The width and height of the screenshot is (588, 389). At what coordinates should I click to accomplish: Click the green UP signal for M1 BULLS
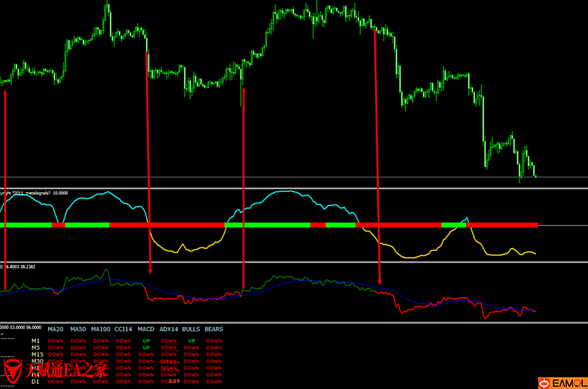pyautogui.click(x=191, y=341)
